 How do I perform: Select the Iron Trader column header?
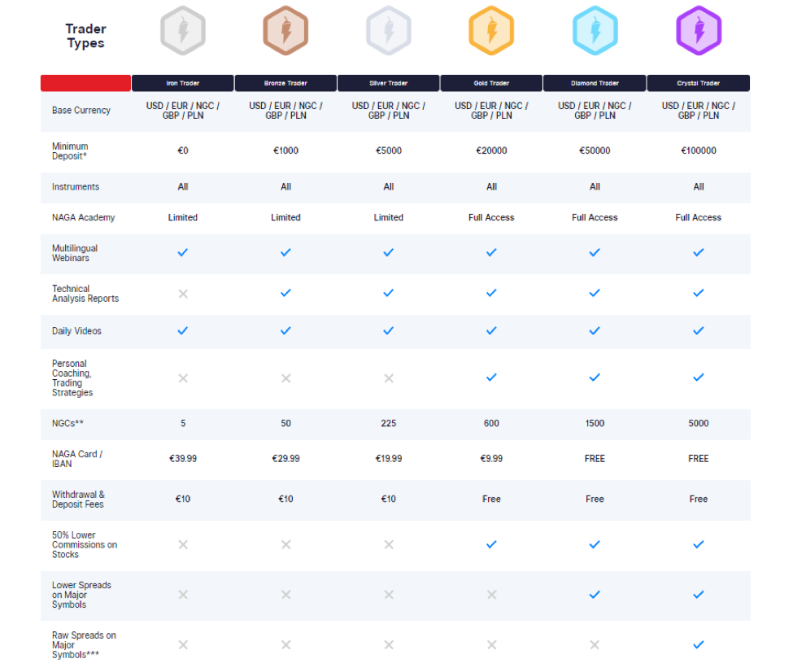[182, 83]
